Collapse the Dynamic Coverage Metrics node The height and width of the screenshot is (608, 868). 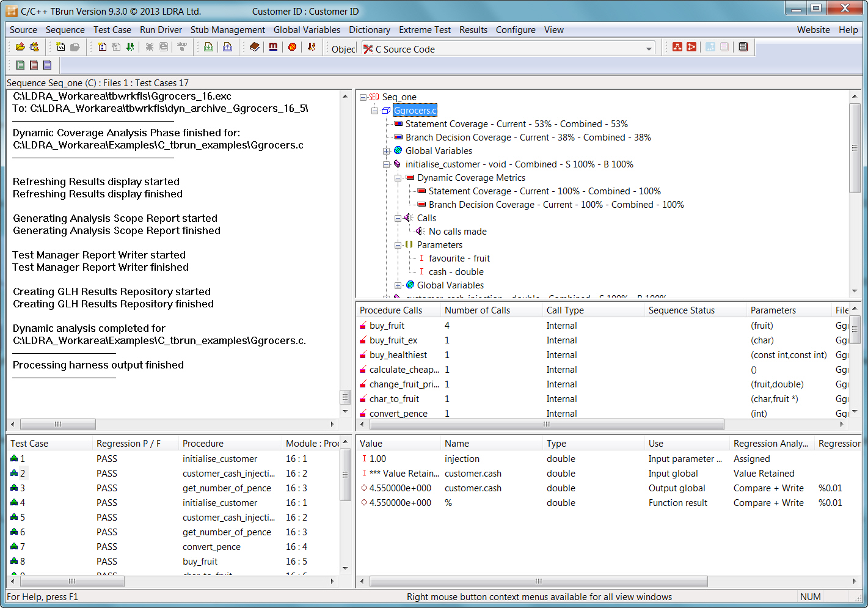(x=398, y=178)
